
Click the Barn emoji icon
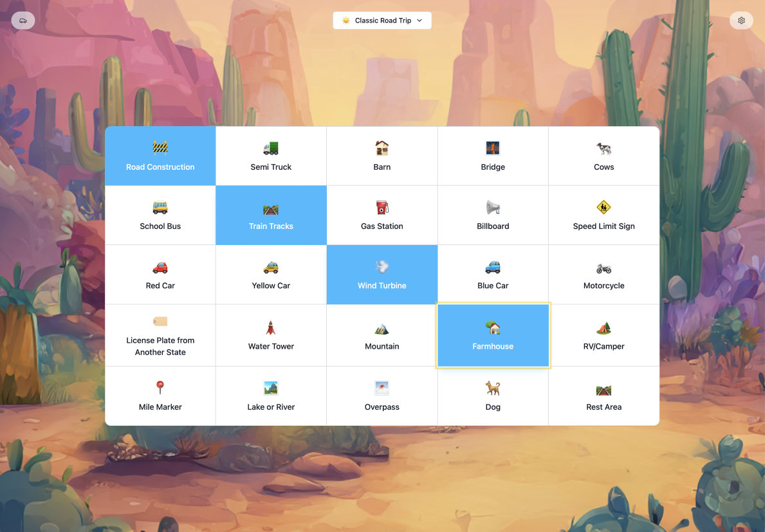(x=382, y=149)
